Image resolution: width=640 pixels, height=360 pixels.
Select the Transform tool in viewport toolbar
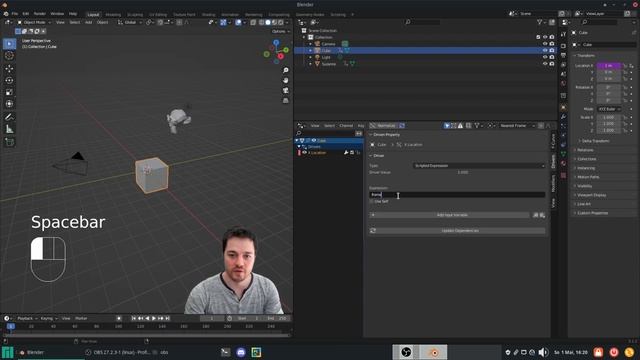(x=9, y=104)
